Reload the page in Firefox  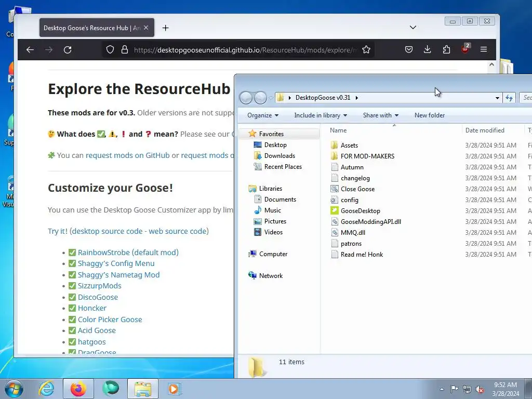coord(68,50)
